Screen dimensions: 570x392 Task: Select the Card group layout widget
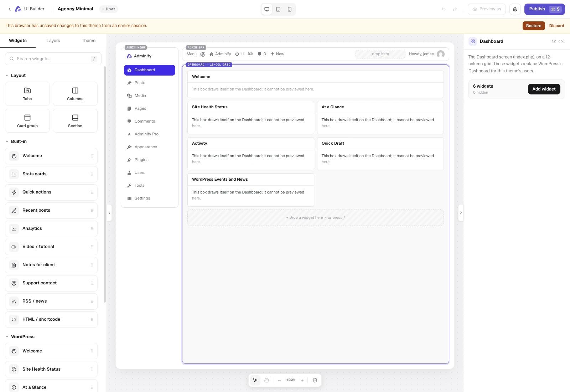pos(27,121)
